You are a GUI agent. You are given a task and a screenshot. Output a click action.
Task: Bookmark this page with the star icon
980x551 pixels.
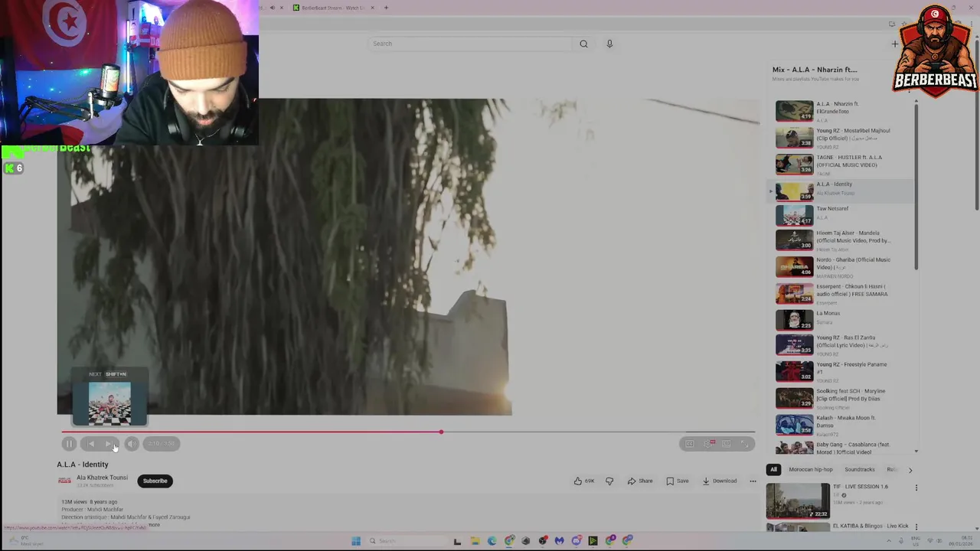point(903,24)
